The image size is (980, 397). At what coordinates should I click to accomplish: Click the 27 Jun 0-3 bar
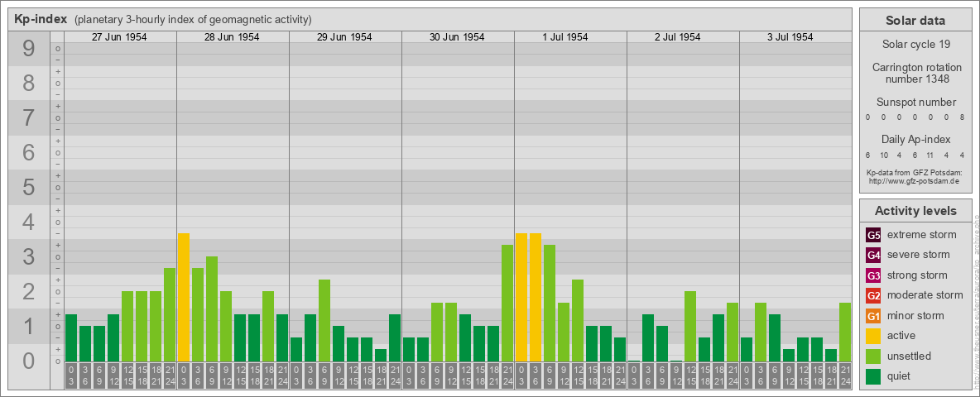71,337
